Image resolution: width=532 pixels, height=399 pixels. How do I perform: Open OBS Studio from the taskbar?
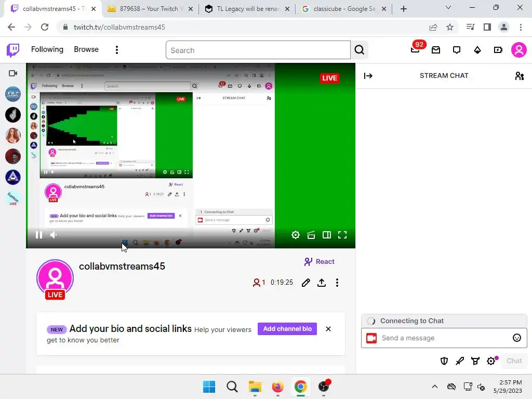[324, 387]
